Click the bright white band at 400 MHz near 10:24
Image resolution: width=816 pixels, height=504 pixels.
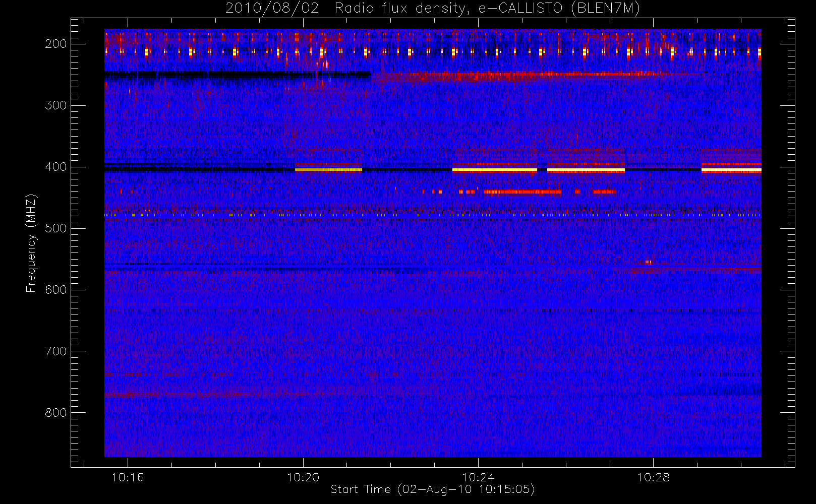(495, 170)
